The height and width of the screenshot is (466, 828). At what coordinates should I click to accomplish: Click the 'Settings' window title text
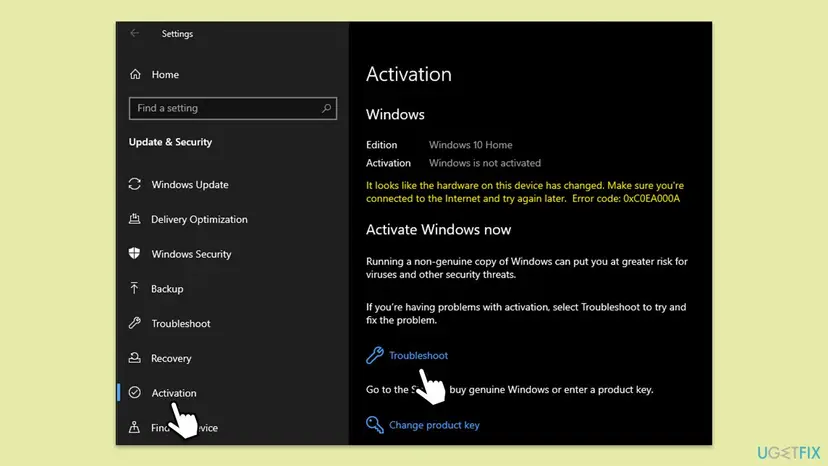point(177,34)
